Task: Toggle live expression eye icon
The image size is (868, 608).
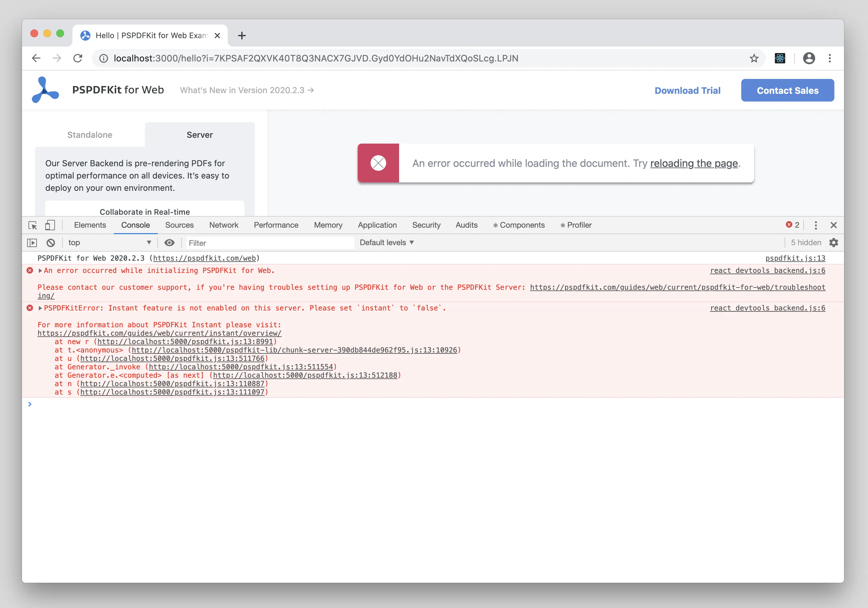Action: (169, 243)
